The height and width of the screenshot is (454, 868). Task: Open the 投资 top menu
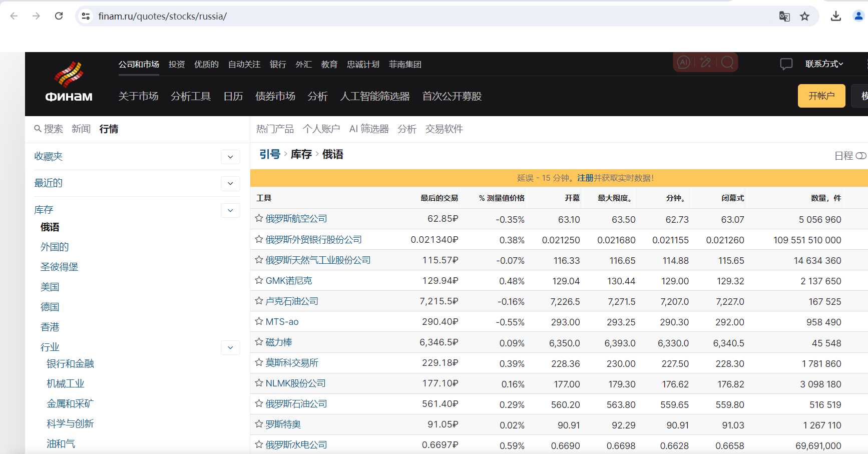[177, 64]
